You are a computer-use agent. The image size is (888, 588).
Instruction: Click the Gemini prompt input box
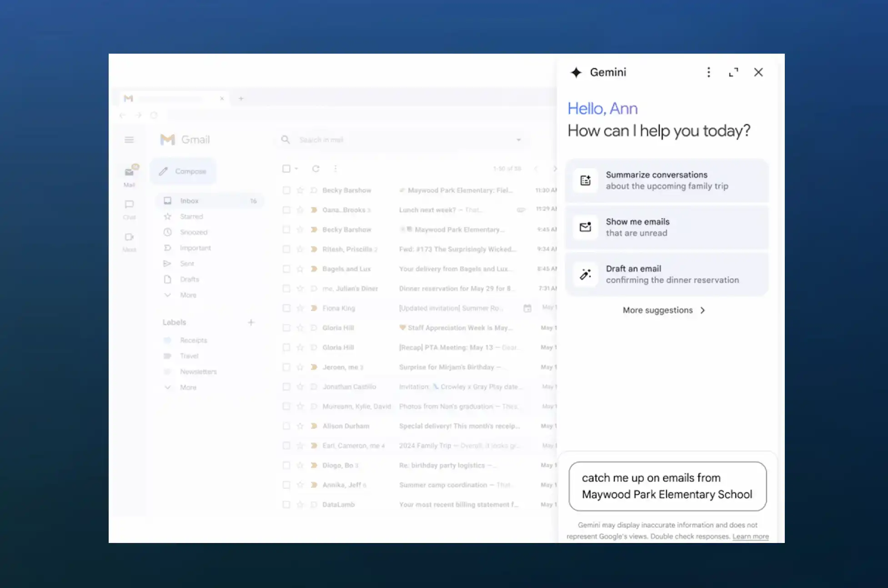(x=667, y=486)
